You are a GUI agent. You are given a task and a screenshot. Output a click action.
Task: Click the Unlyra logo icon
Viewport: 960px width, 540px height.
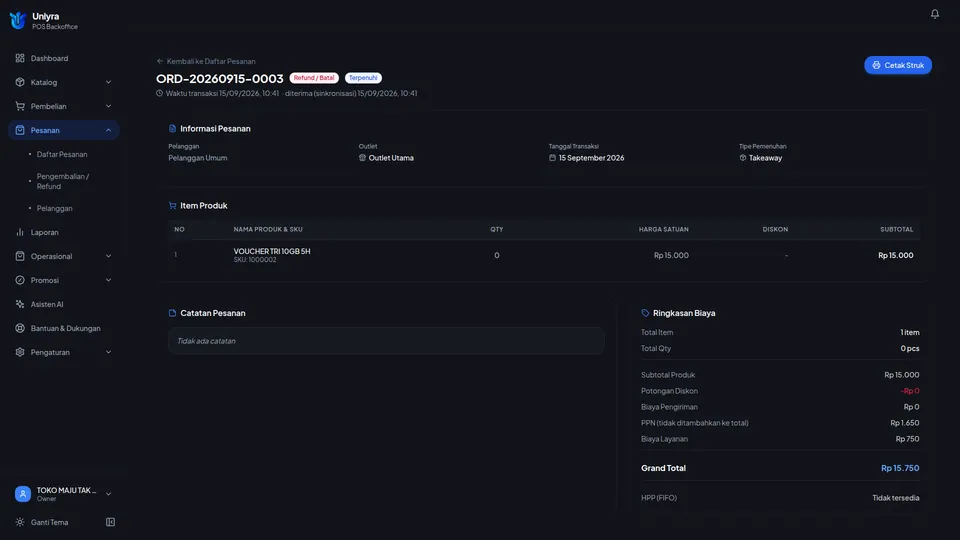(18, 21)
